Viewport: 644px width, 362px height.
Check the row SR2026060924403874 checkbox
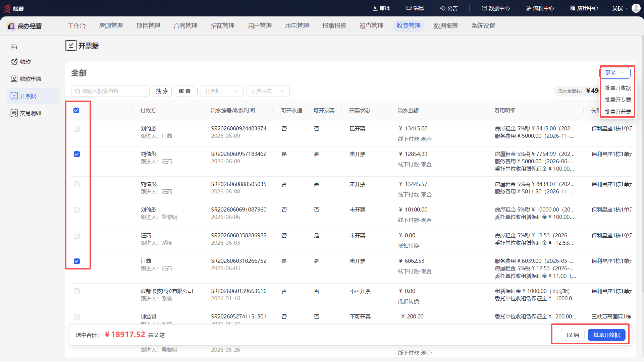77,129
